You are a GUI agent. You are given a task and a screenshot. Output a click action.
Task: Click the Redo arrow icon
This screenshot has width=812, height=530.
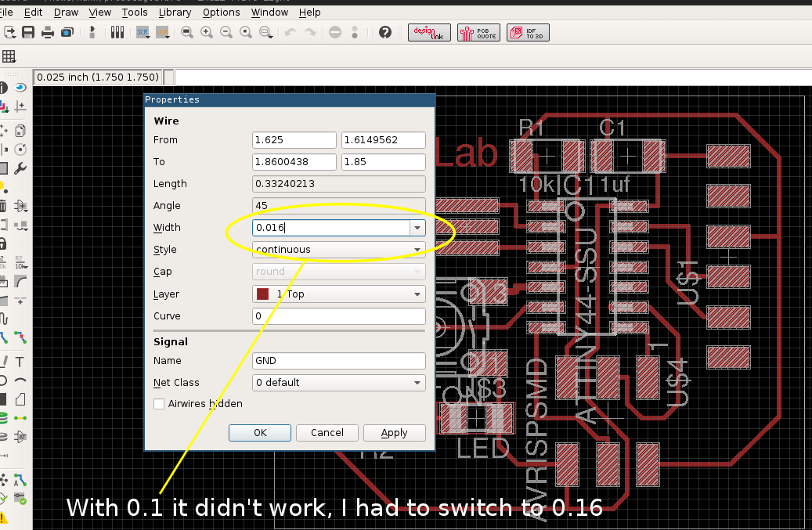pos(310,33)
